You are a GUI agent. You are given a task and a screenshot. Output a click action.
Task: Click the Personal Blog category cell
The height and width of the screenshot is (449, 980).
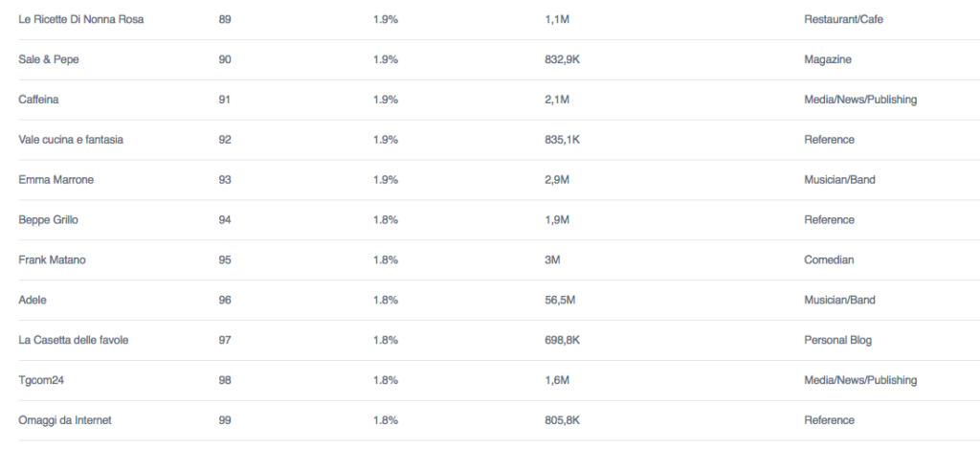[837, 340]
